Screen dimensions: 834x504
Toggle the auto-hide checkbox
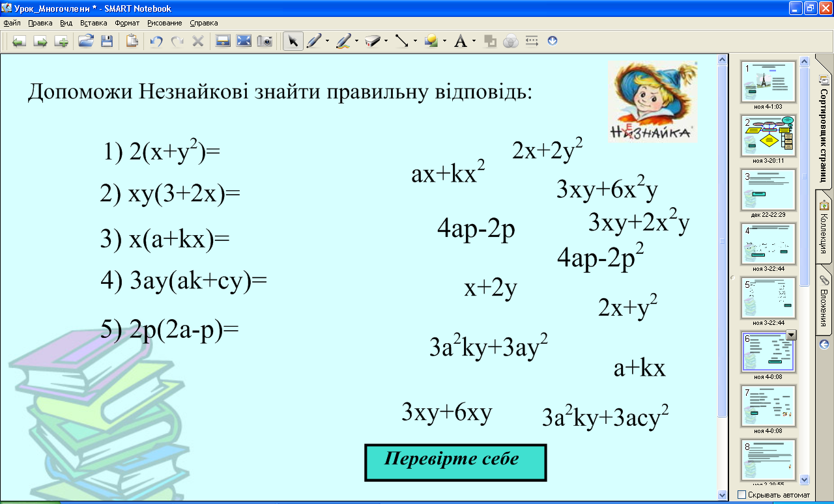click(x=741, y=495)
